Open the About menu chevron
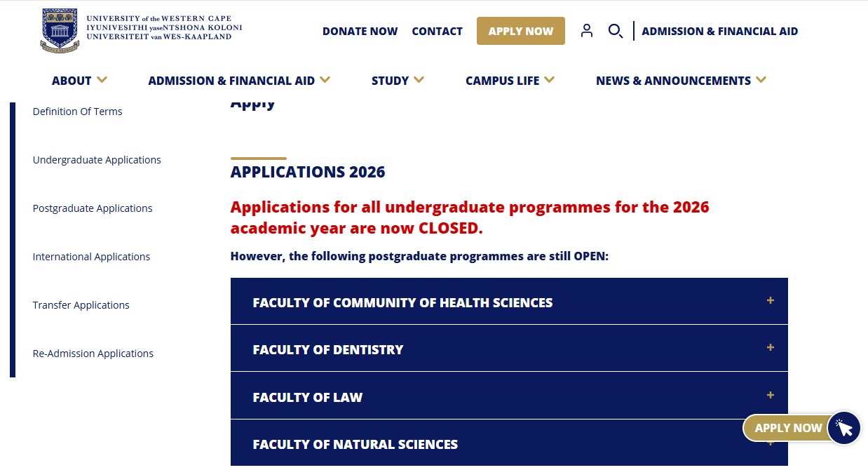This screenshot has height=470, width=868. (x=102, y=80)
